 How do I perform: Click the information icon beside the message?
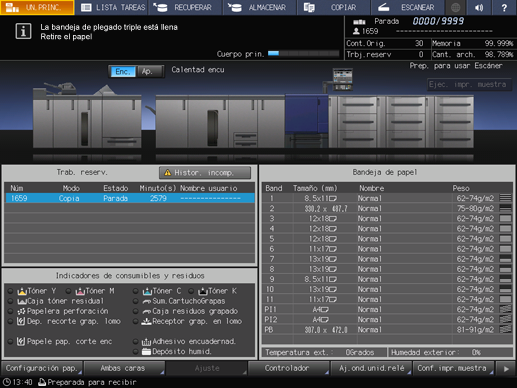coord(23,31)
